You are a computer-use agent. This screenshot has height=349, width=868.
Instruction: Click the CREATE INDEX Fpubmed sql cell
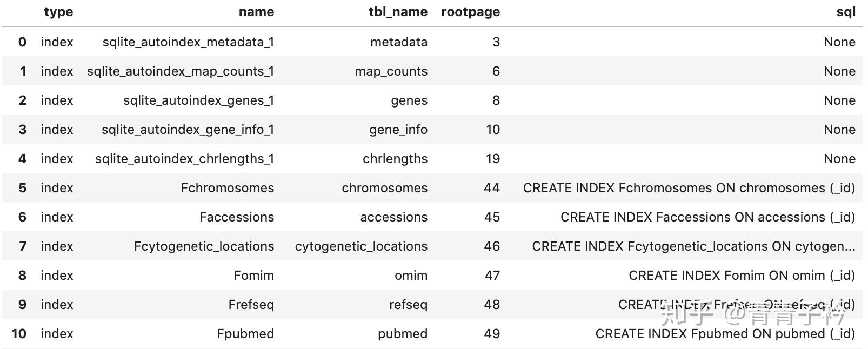click(x=725, y=334)
